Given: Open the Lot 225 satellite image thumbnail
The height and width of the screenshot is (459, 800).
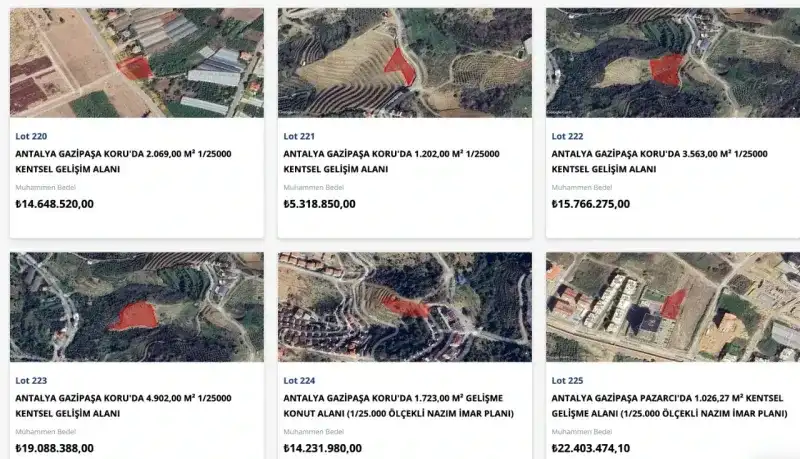Looking at the screenshot, I should coord(673,307).
